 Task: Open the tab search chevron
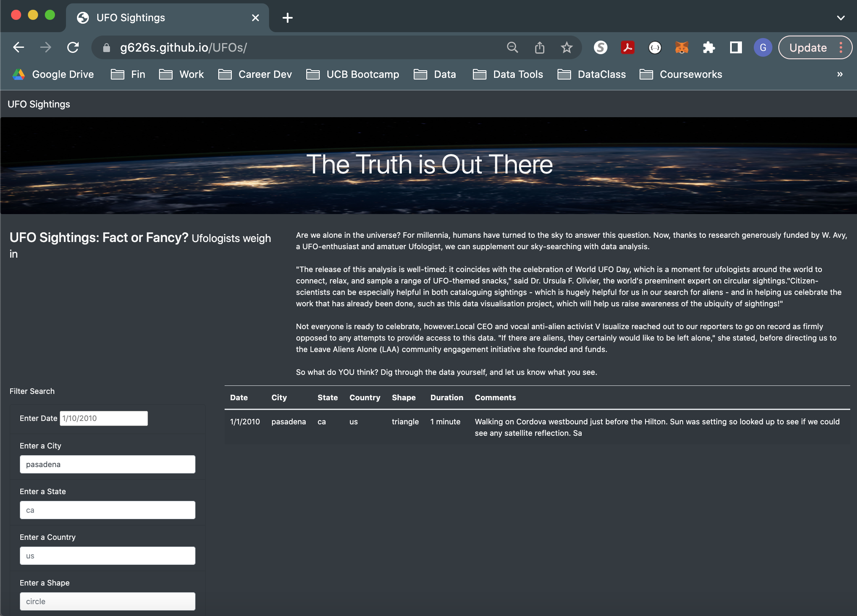pyautogui.click(x=840, y=17)
